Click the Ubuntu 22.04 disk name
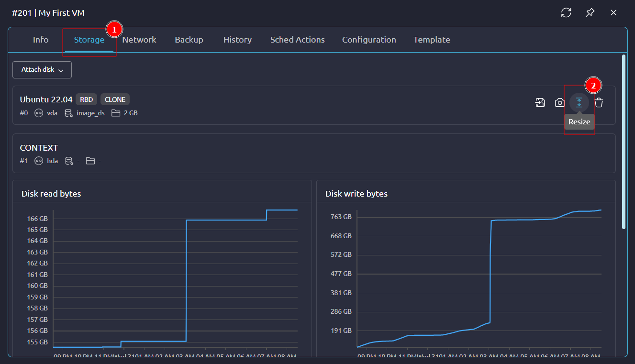The height and width of the screenshot is (364, 635). click(x=46, y=99)
